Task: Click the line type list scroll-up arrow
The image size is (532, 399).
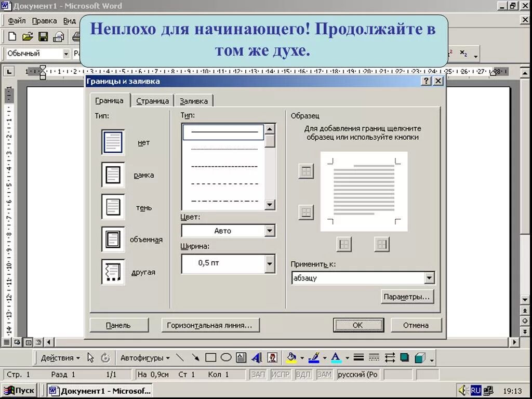Action: 270,129
